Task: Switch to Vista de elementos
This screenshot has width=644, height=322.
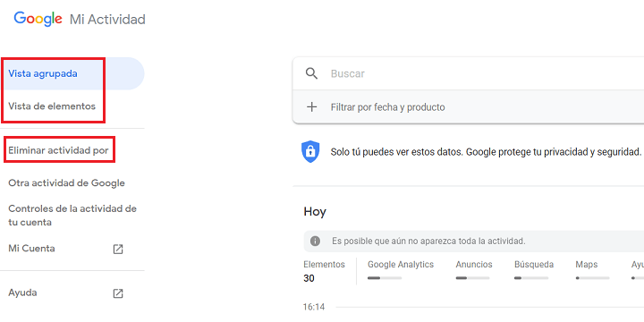Action: (x=52, y=106)
